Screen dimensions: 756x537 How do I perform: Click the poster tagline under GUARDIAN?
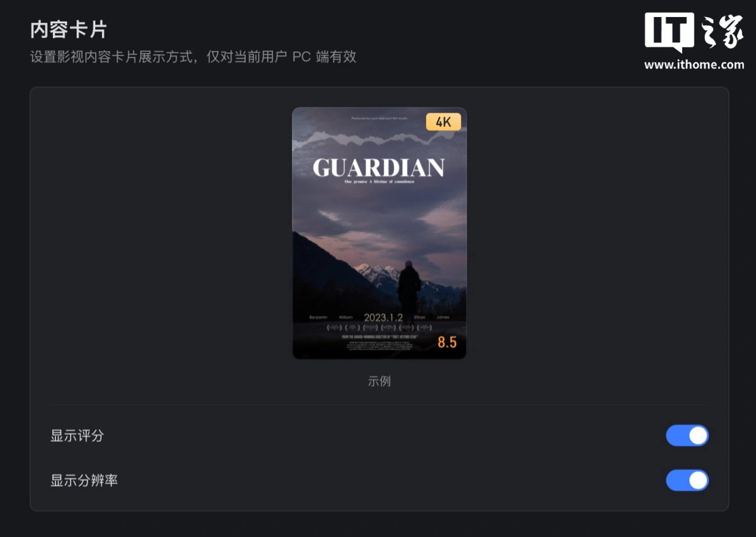380,182
